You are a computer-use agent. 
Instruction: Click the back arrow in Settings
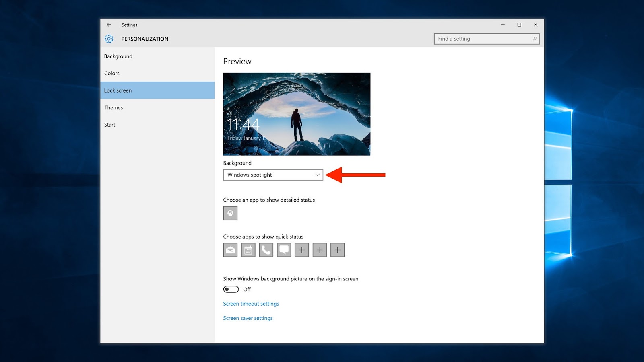click(x=109, y=25)
